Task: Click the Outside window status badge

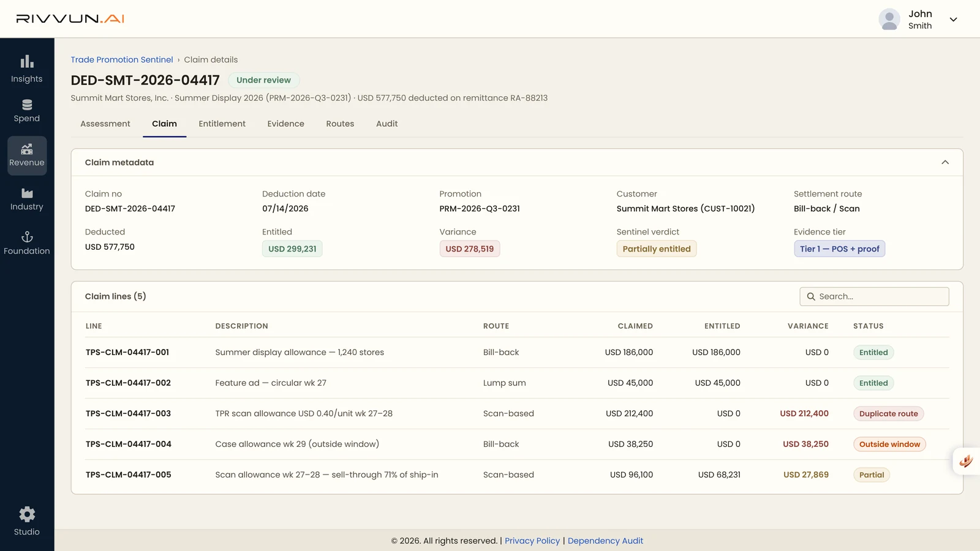Action: pos(889,444)
